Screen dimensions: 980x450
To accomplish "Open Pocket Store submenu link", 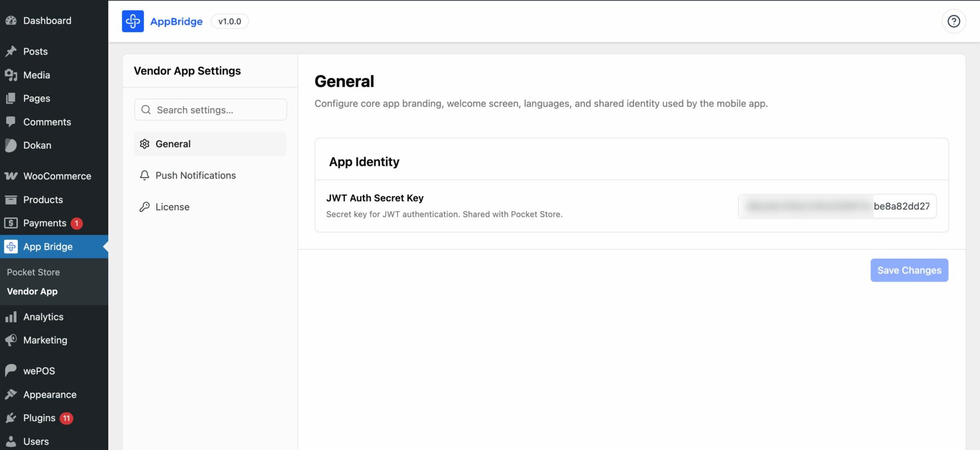I will pos(33,272).
